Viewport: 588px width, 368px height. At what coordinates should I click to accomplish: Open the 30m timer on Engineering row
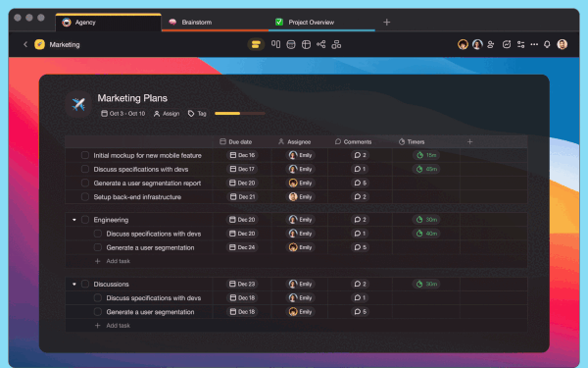point(426,219)
